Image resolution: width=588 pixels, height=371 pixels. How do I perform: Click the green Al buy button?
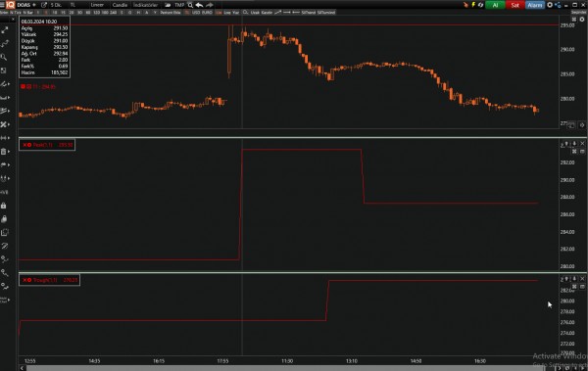[495, 5]
